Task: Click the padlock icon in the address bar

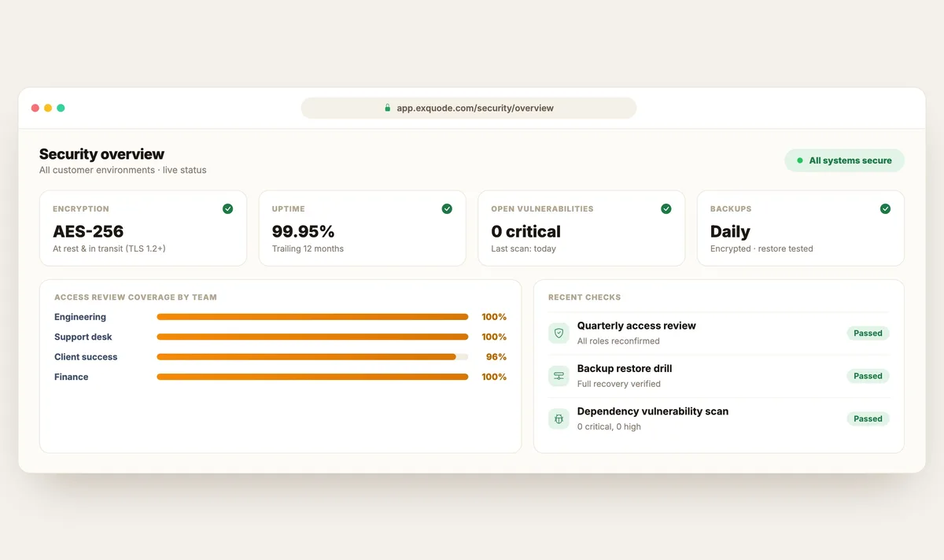Action: point(387,108)
